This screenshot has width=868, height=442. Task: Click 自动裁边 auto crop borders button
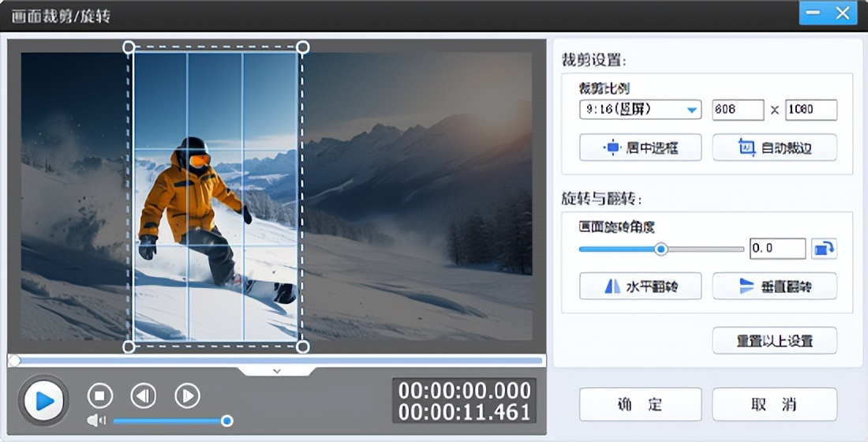[774, 148]
